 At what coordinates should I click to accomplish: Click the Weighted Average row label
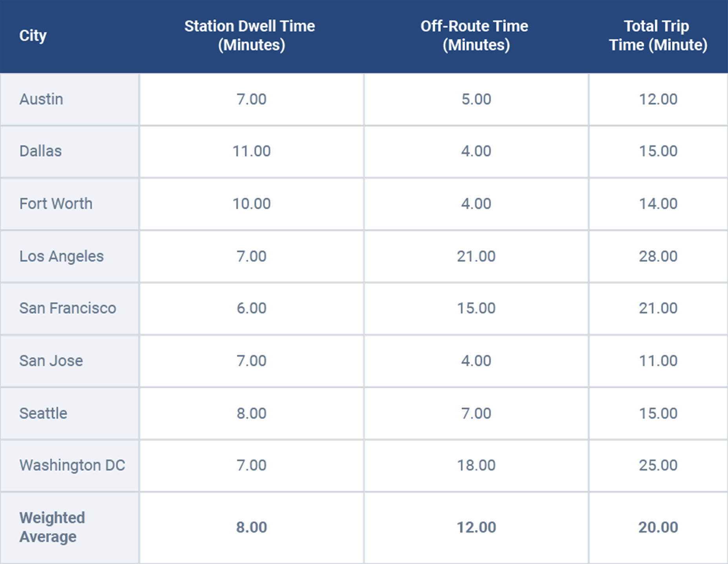pyautogui.click(x=52, y=527)
